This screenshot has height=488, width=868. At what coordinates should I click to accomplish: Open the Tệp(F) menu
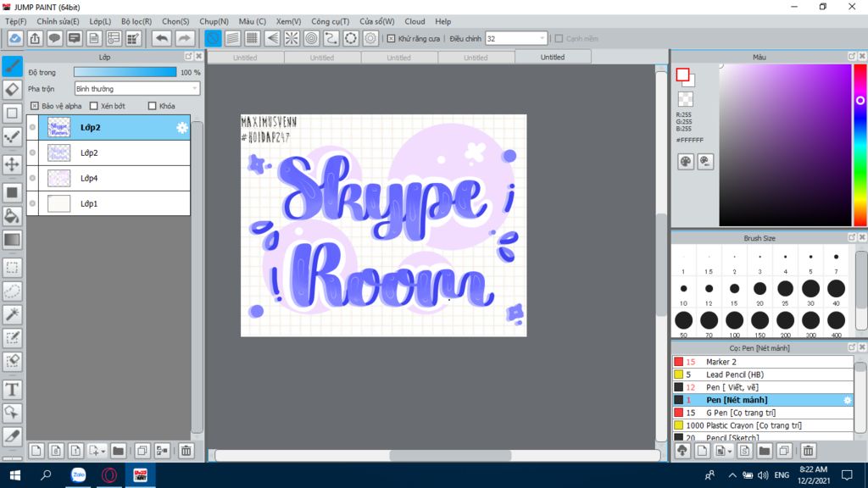(x=15, y=21)
